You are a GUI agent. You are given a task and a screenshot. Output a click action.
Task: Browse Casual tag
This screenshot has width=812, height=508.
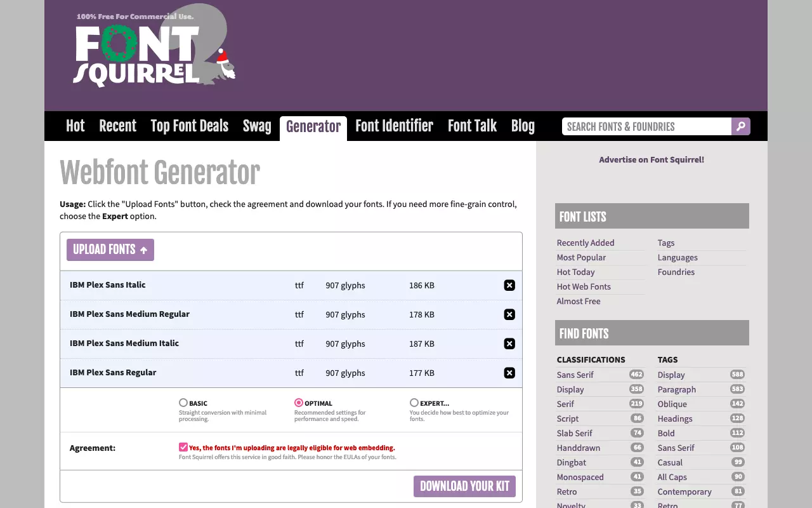click(670, 462)
